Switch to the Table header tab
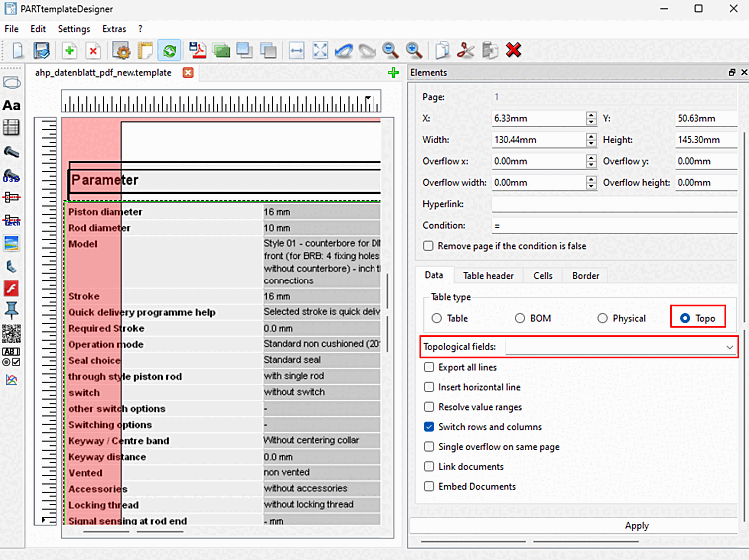 [x=488, y=276]
